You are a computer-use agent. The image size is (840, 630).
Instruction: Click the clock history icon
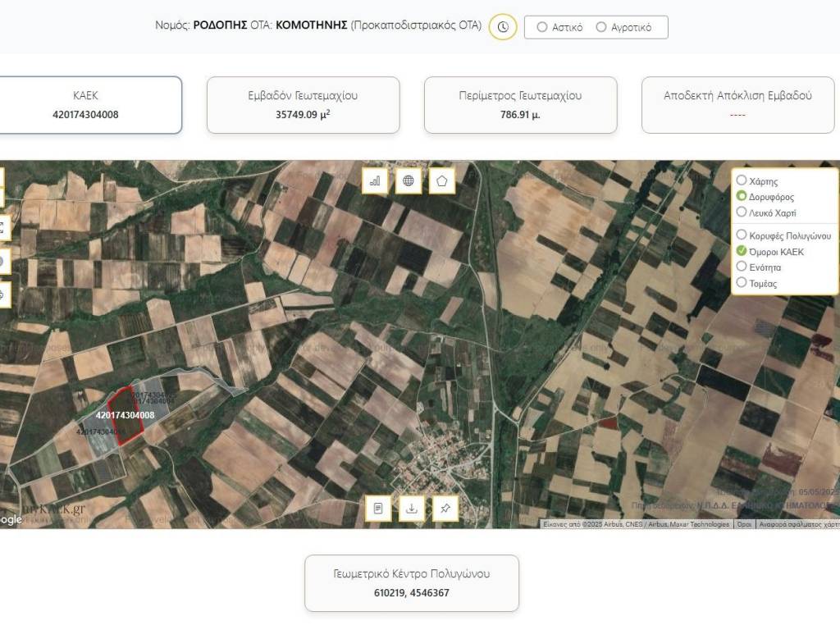pyautogui.click(x=503, y=27)
